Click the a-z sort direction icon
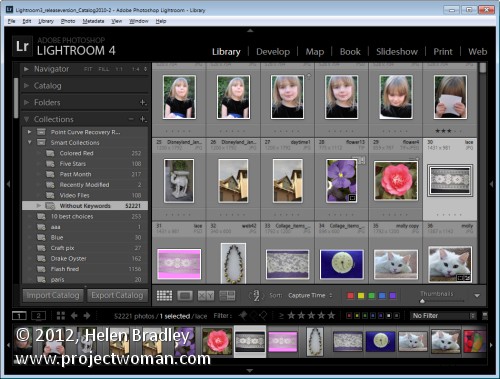500x379 pixels. click(256, 295)
